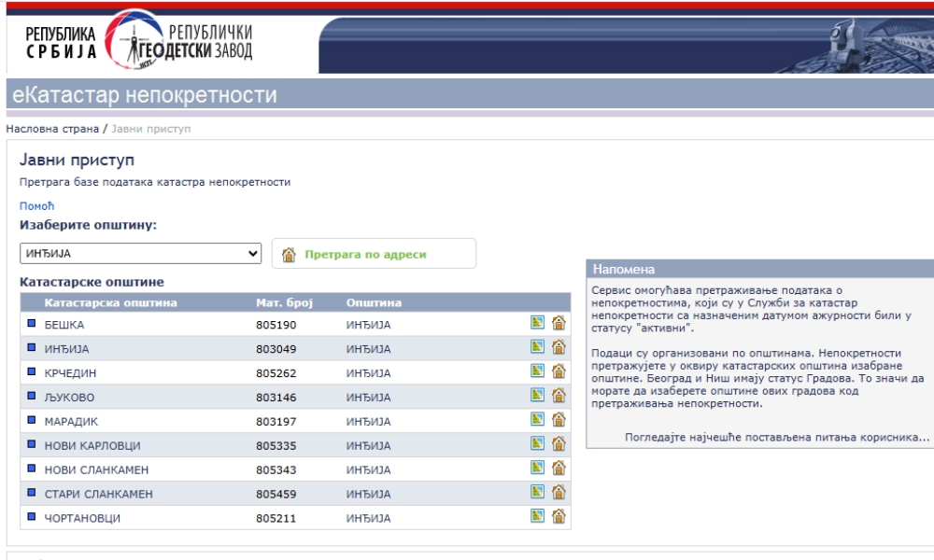Click the Катастарска општина column header
The width and height of the screenshot is (934, 560).
coord(103,302)
